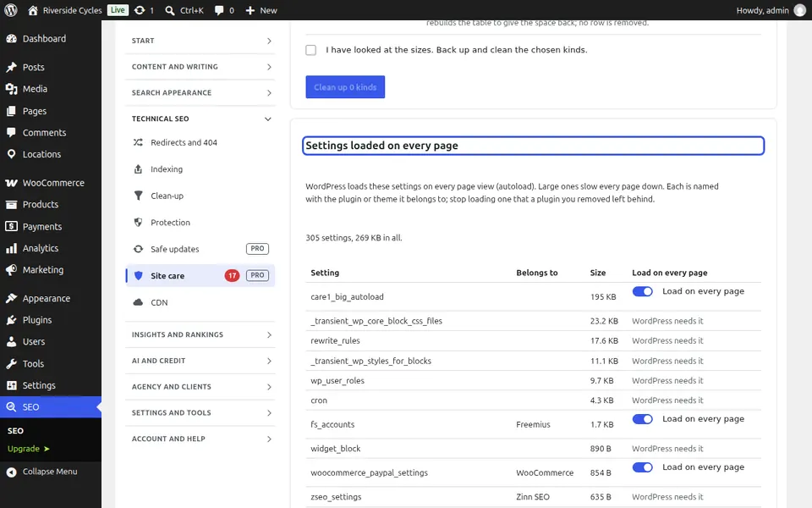Open the Analytics section
Image resolution: width=812 pixels, height=508 pixels.
pyautogui.click(x=51, y=248)
